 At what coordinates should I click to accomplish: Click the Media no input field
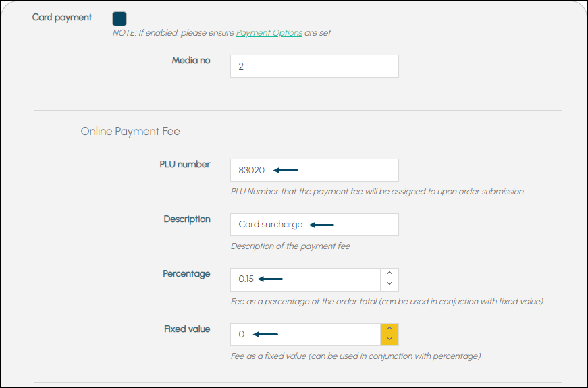[x=314, y=66]
